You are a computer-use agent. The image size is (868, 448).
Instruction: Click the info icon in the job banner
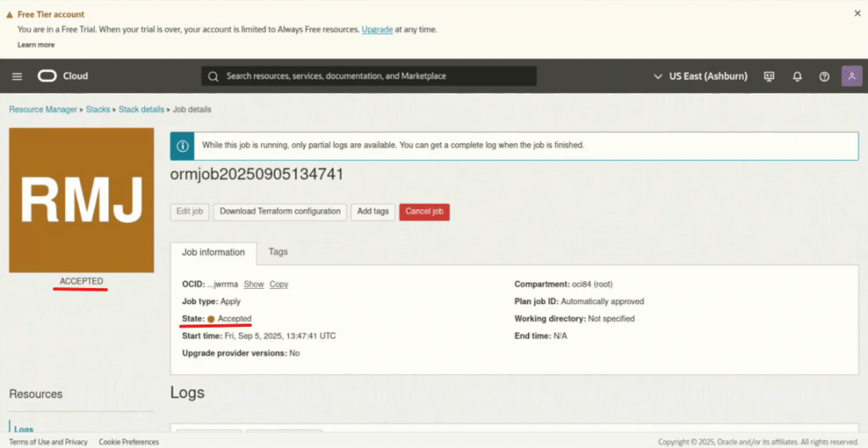[182, 146]
